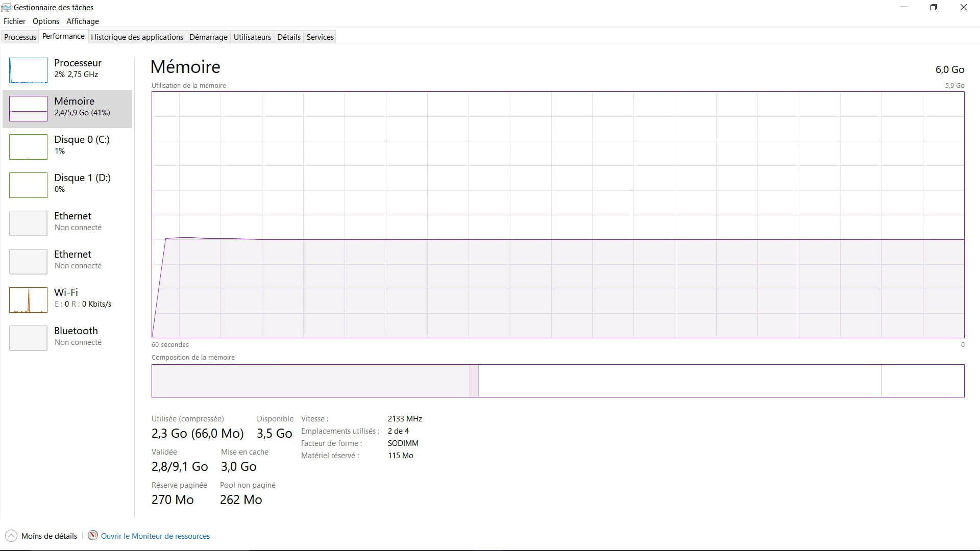The width and height of the screenshot is (980, 551).
Task: Click the Mémoire heading text
Action: pos(185,67)
